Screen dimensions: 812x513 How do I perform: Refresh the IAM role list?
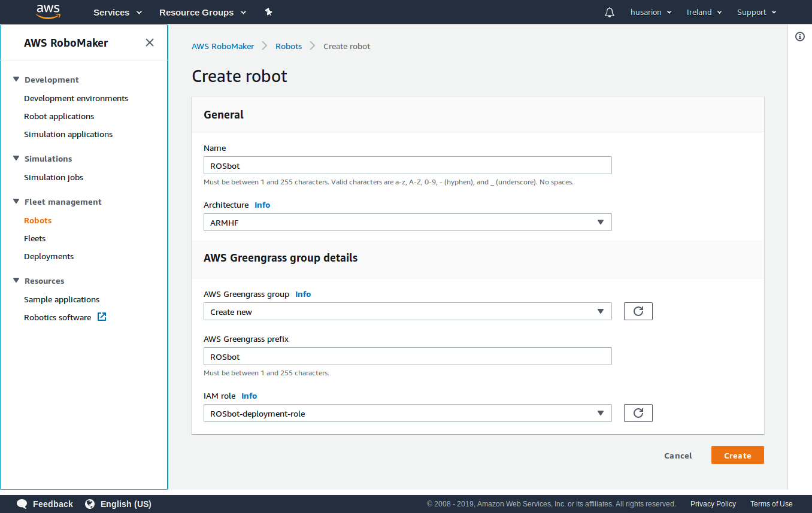tap(638, 413)
